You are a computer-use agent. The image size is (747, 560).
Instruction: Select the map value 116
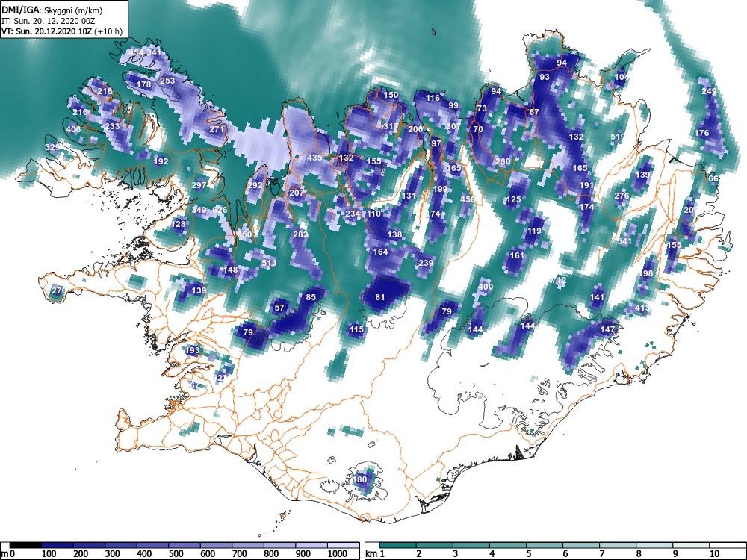(x=433, y=98)
